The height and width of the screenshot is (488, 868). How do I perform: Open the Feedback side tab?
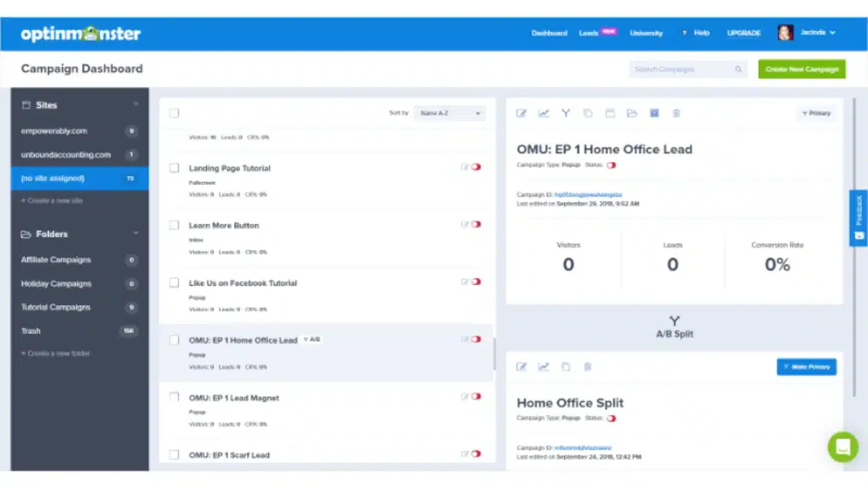pyautogui.click(x=859, y=218)
